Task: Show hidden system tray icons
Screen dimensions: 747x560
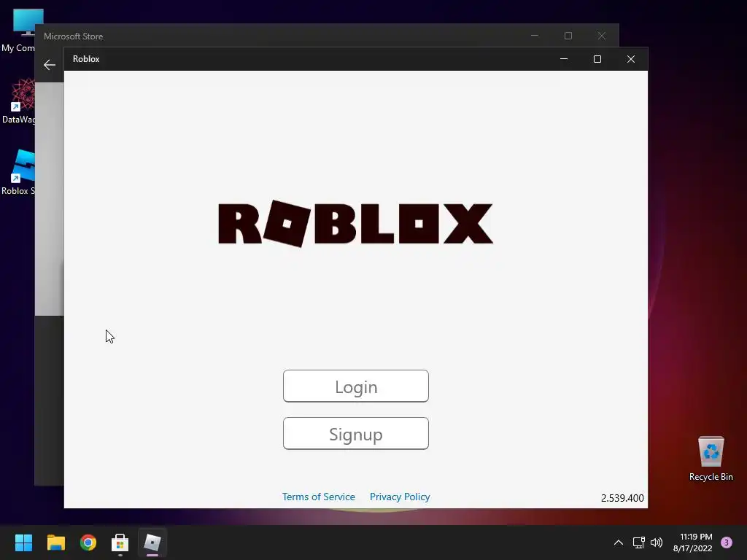Action: (x=619, y=542)
